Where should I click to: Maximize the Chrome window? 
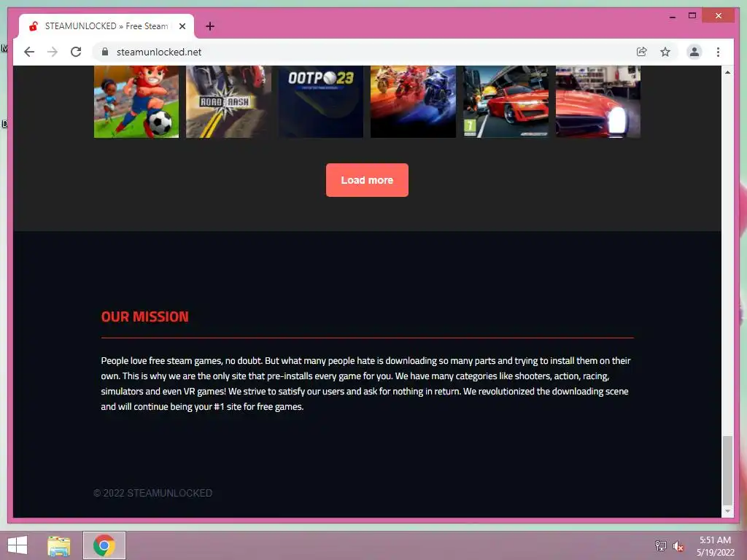[692, 16]
